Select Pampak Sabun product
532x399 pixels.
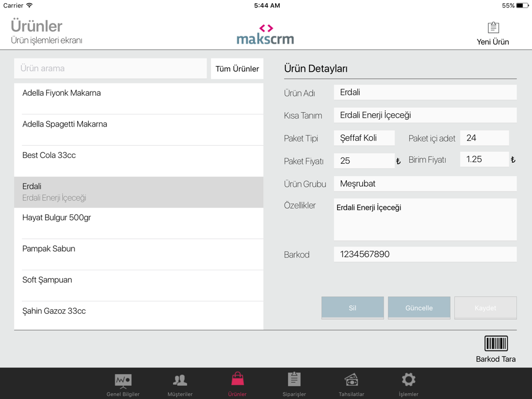click(139, 254)
